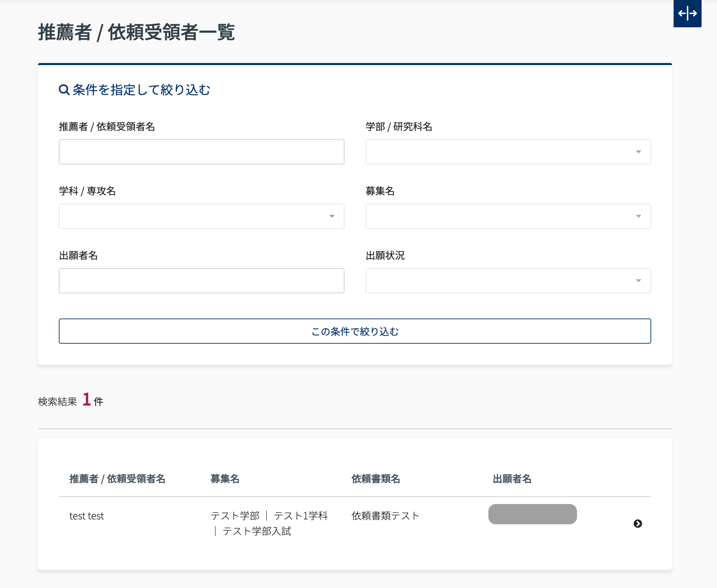Click the 出願者名 table column header
This screenshot has width=717, height=588.
pyautogui.click(x=512, y=479)
